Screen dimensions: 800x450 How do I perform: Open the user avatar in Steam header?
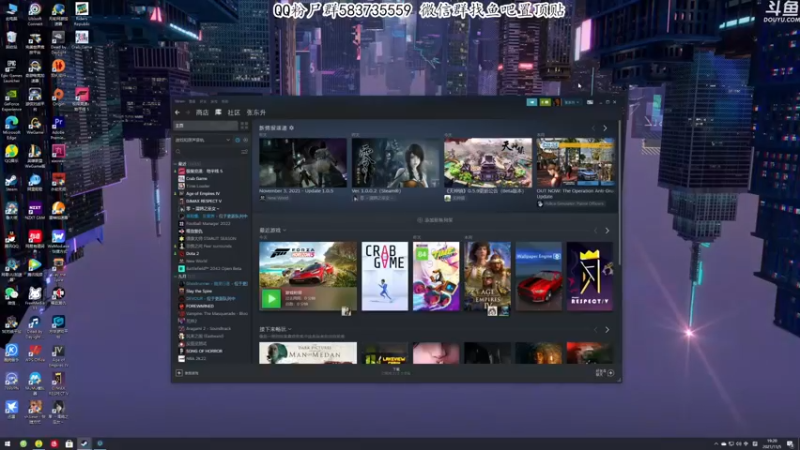(x=557, y=102)
